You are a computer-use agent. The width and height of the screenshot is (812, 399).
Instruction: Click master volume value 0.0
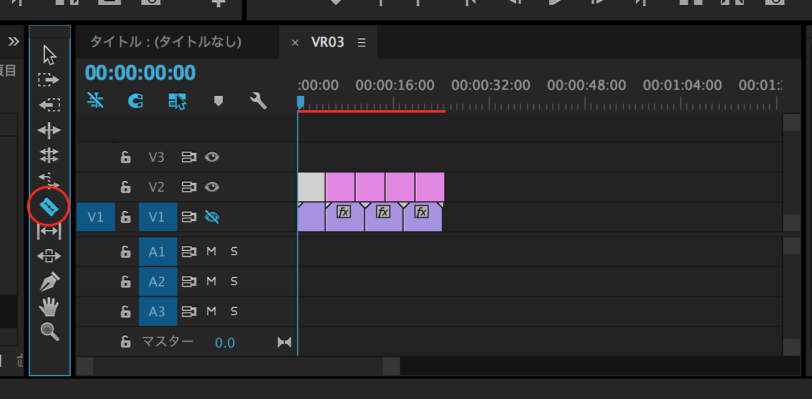[225, 343]
